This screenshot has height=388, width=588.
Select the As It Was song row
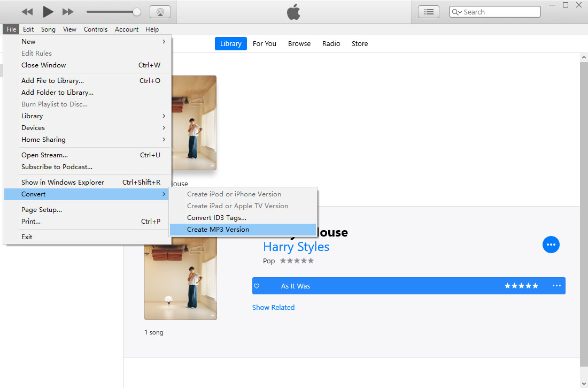[409, 286]
